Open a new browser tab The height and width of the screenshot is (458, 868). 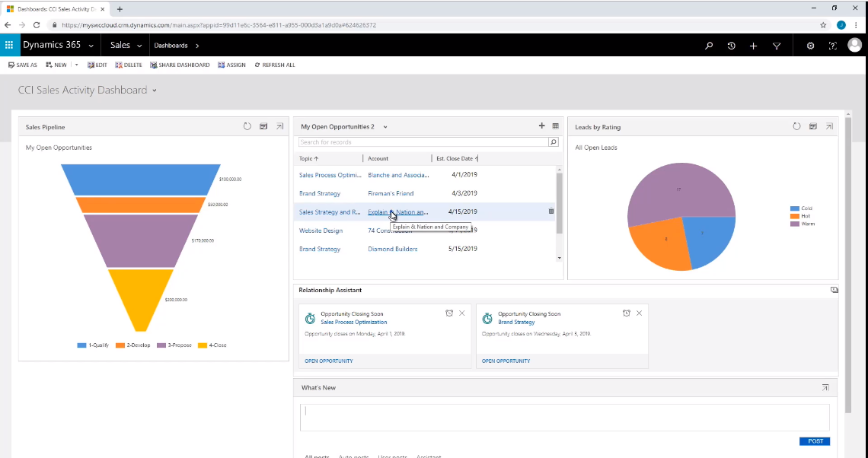pos(120,9)
